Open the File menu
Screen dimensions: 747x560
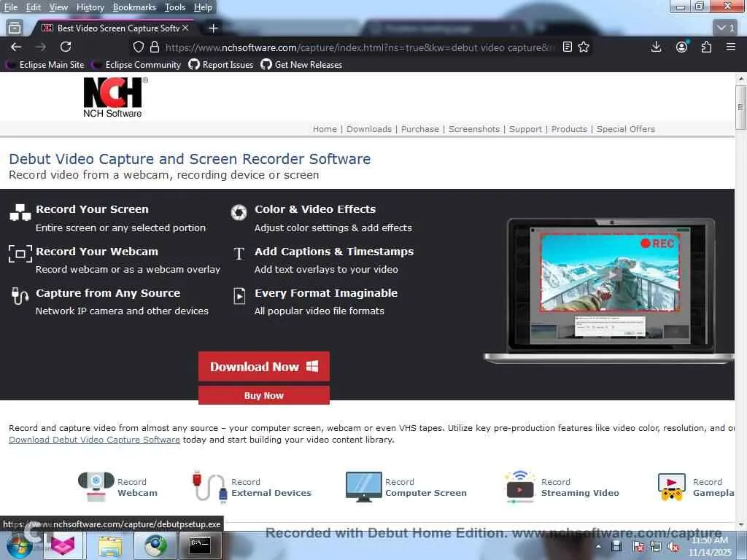tap(10, 7)
